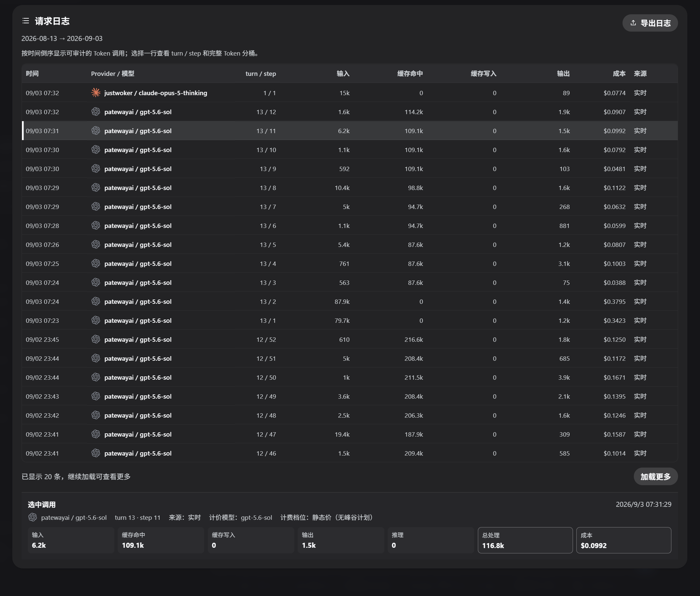Click the 推理 0 detail card
This screenshot has height=596, width=700.
pyautogui.click(x=431, y=540)
